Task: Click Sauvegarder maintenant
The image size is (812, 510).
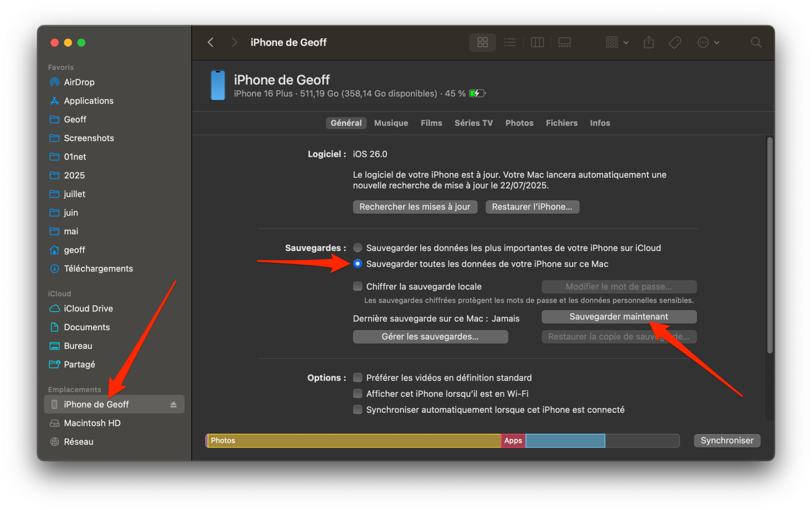Action: pos(619,316)
